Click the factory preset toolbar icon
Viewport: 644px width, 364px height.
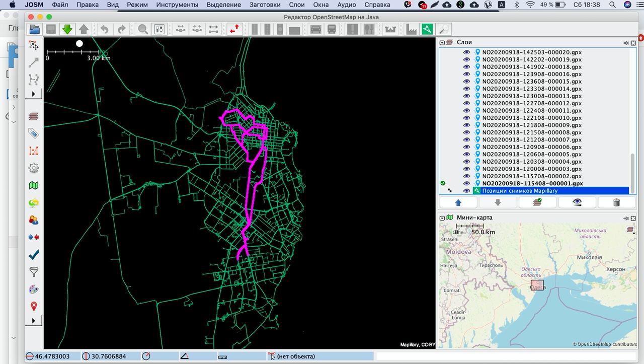(x=412, y=29)
